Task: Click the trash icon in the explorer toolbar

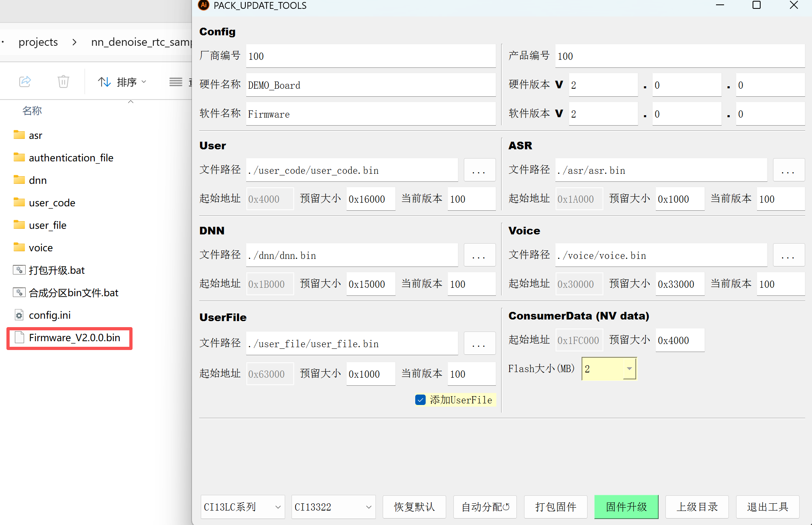Action: (x=63, y=81)
